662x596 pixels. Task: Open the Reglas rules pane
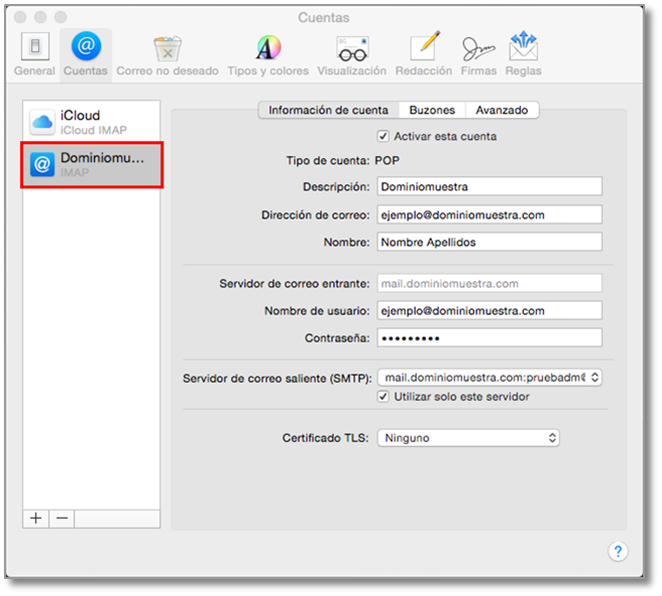click(523, 55)
